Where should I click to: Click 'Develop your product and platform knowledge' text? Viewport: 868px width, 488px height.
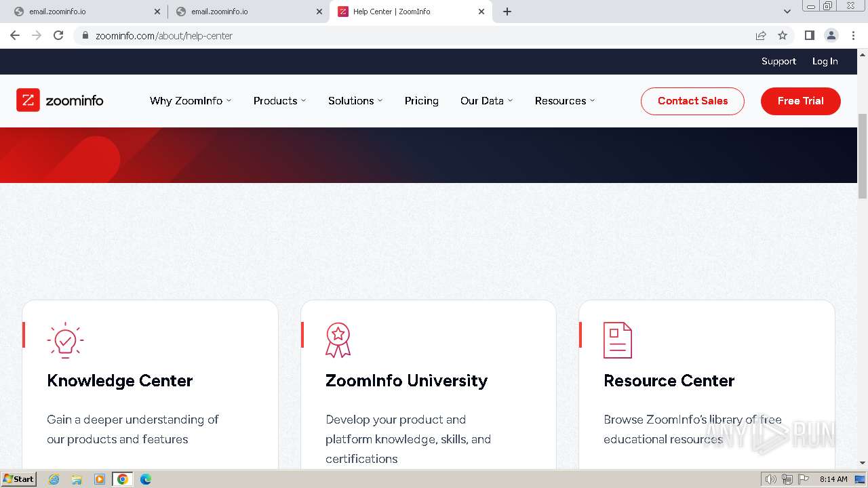click(408, 439)
